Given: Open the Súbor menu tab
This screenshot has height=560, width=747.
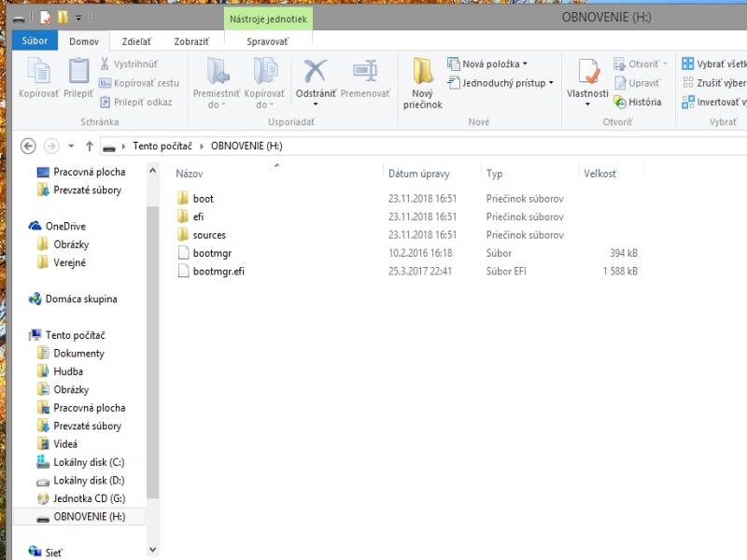Looking at the screenshot, I should click(35, 41).
